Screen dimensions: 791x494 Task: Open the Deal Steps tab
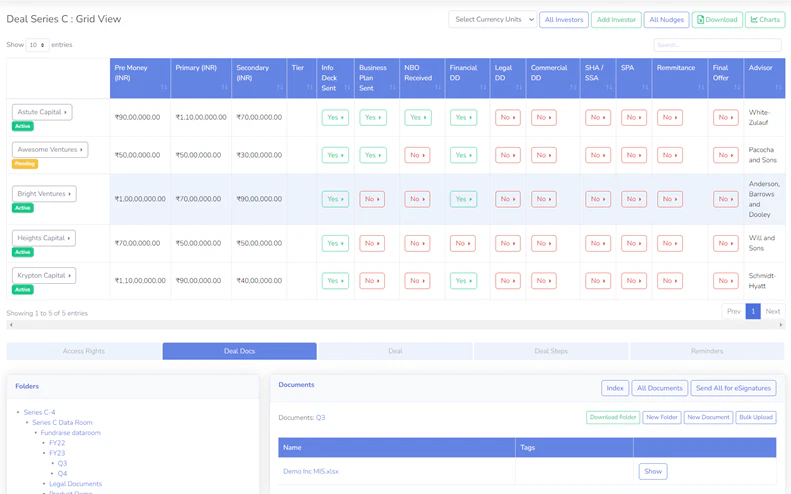click(x=551, y=351)
